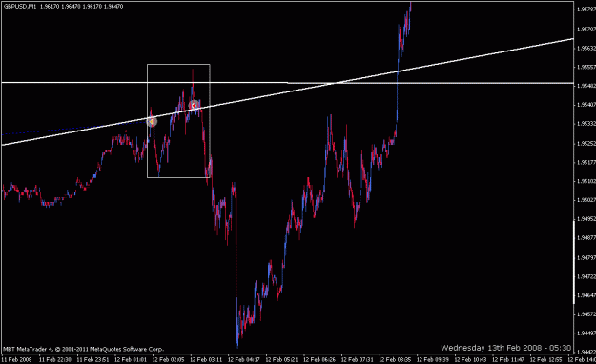Click the '12 Feb 04:17' time axis label

pyautogui.click(x=244, y=359)
